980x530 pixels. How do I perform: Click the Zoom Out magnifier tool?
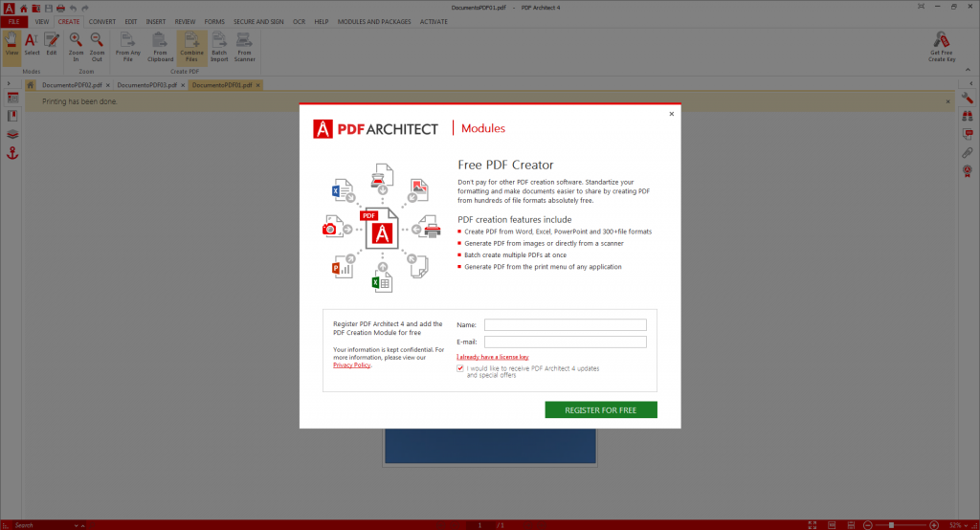tap(97, 47)
